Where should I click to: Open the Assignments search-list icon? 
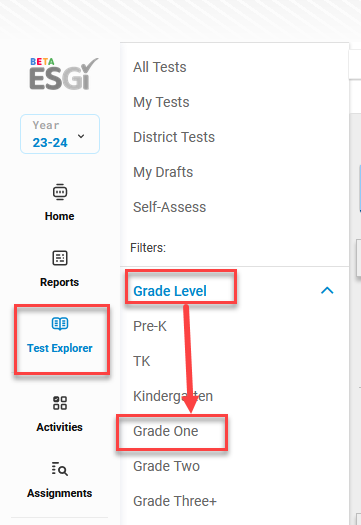click(x=60, y=469)
